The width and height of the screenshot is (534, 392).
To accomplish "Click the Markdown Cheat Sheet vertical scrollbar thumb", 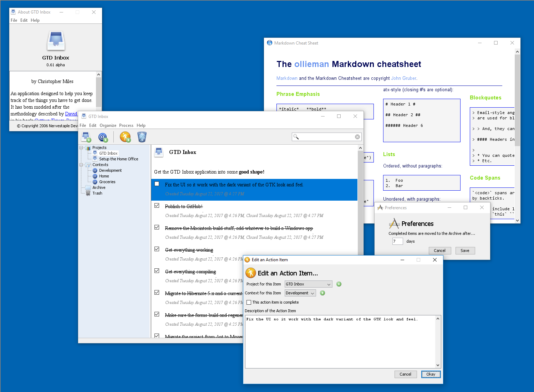I will coord(517,100).
